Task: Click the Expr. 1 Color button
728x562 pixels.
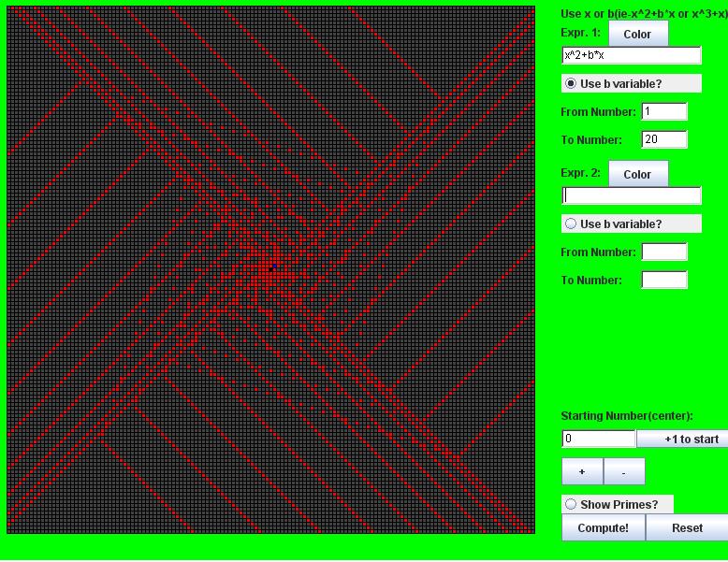Action: tap(638, 34)
